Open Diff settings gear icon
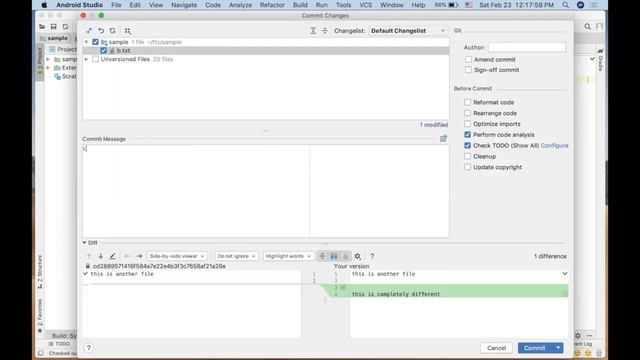 tap(358, 256)
